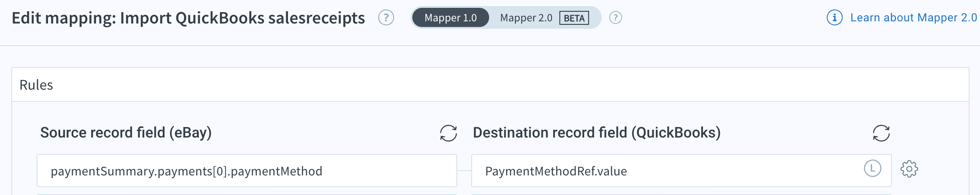Screen dimensions: 980x195
Task: Switch to Mapper 1.0
Action: click(451, 18)
